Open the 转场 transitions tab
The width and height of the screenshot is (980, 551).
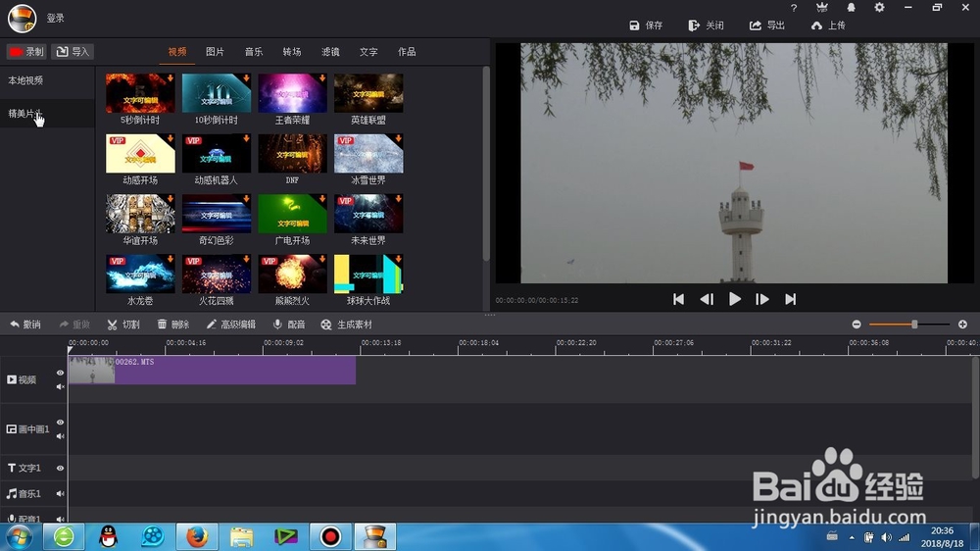292,52
